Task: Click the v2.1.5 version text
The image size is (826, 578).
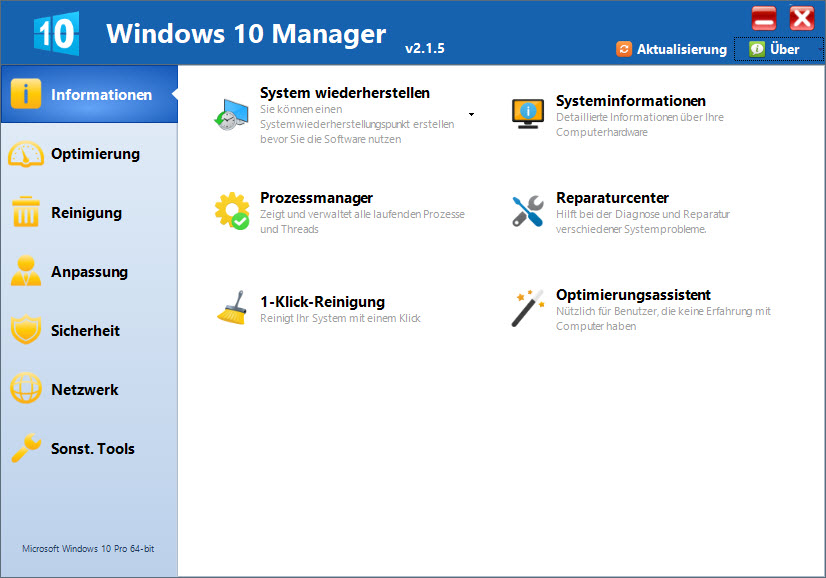Action: pos(425,48)
